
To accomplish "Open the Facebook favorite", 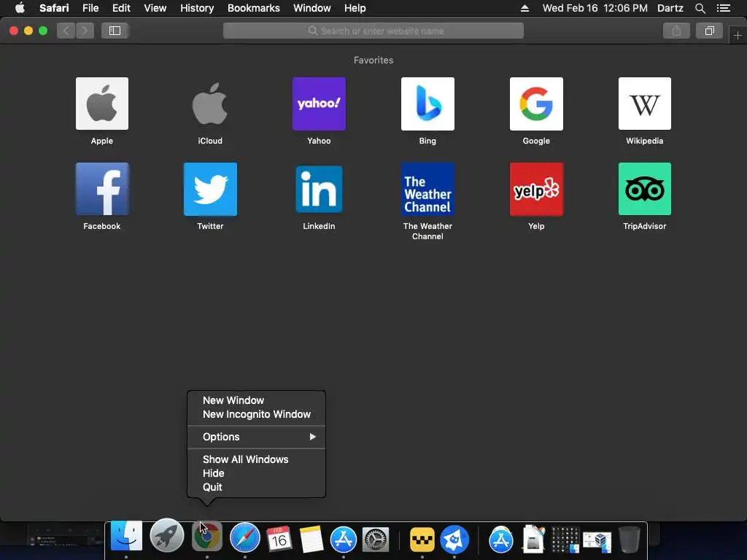I will point(102,189).
